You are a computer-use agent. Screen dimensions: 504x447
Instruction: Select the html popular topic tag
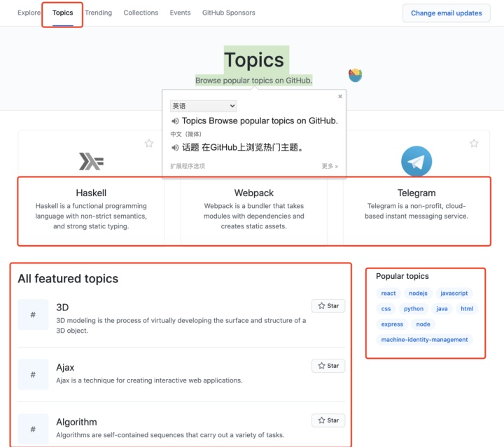tap(467, 308)
